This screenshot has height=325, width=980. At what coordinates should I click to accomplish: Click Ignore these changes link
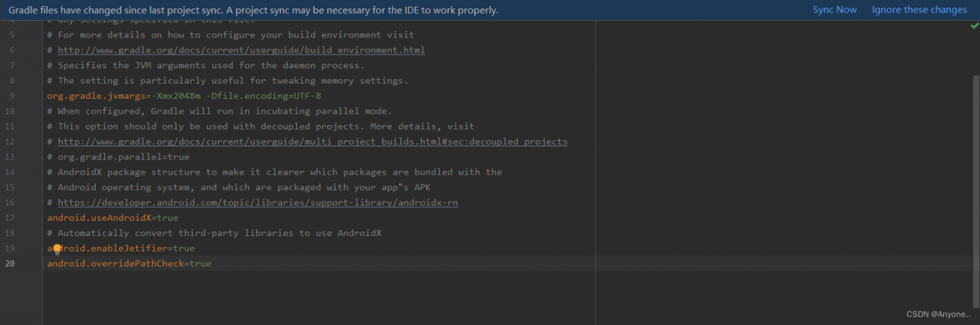click(x=919, y=10)
